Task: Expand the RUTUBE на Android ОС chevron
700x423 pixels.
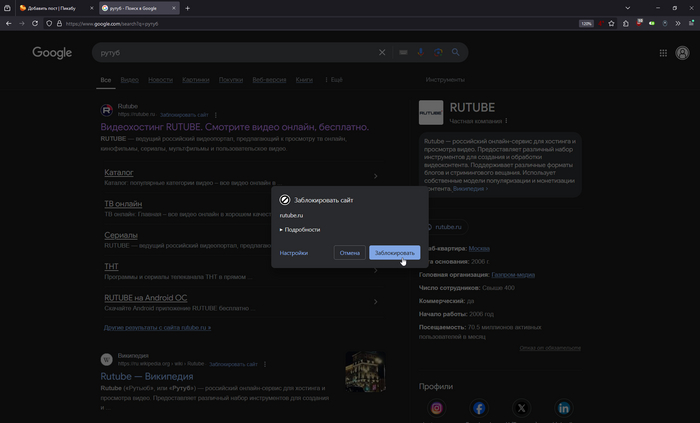Action: (375, 302)
